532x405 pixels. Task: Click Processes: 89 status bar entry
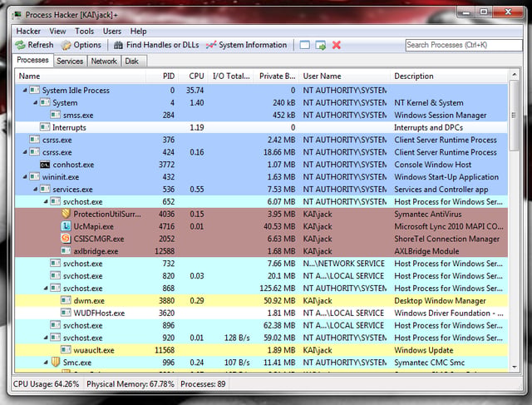(203, 384)
